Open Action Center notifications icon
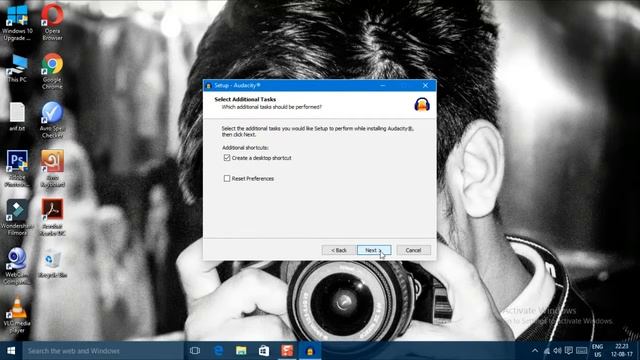The height and width of the screenshot is (360, 640). coord(569,351)
